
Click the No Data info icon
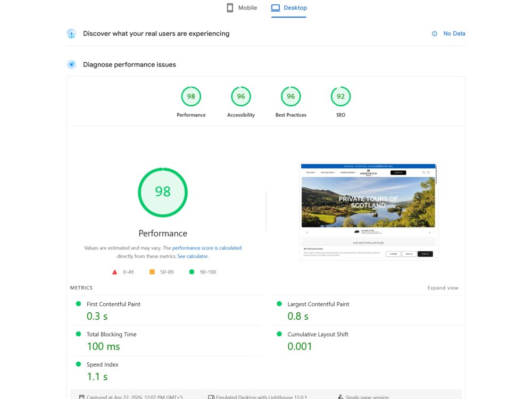[x=434, y=34]
